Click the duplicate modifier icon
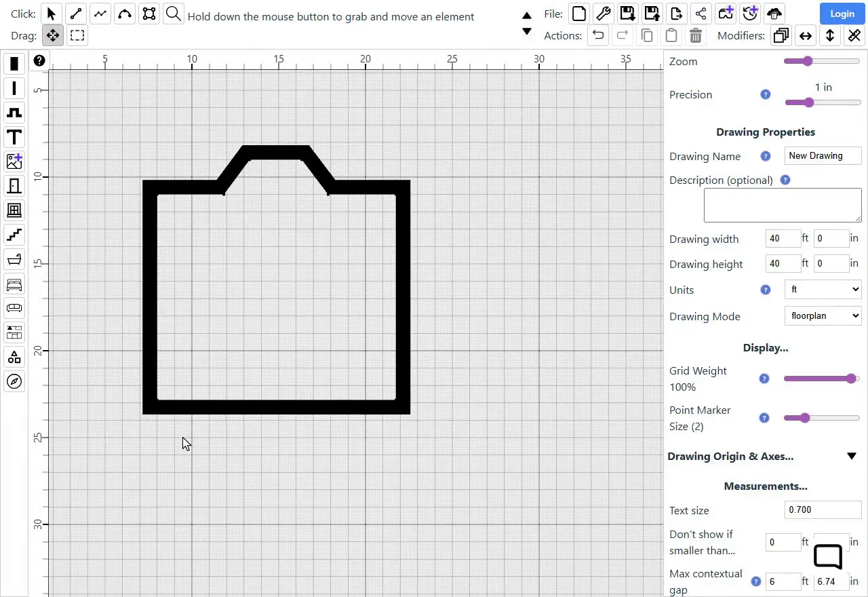The height and width of the screenshot is (597, 868). (x=781, y=35)
